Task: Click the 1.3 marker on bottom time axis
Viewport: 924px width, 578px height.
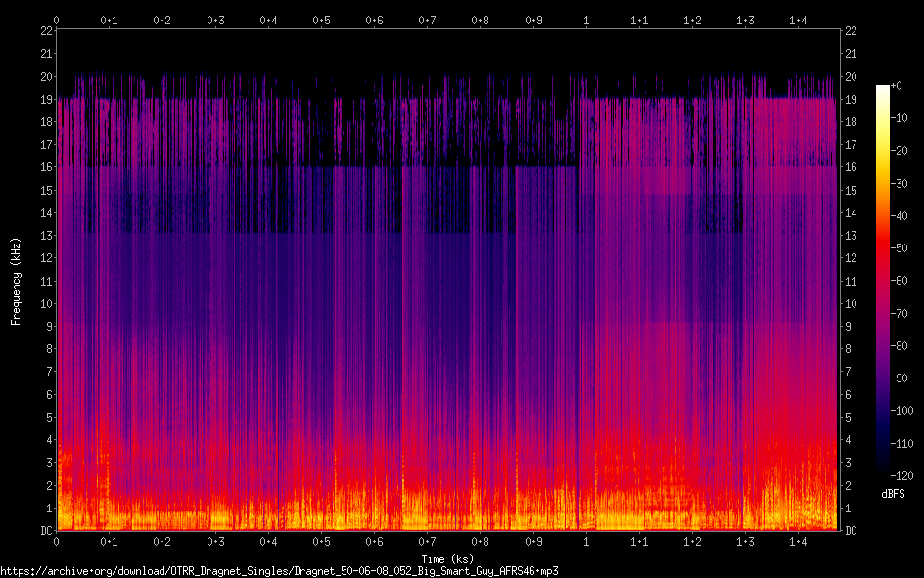Action: point(746,541)
